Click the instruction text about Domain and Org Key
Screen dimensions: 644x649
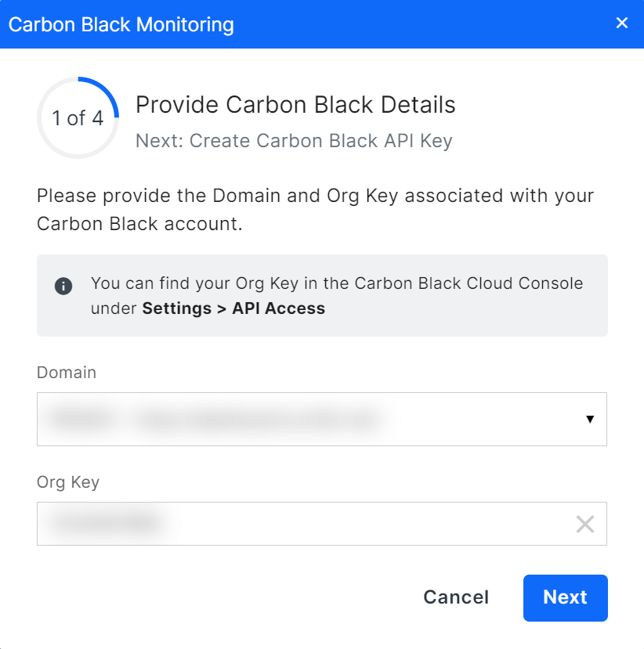coord(315,210)
